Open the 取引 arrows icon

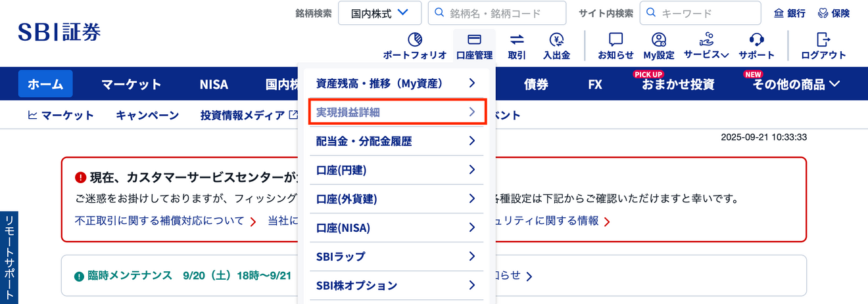point(517,39)
